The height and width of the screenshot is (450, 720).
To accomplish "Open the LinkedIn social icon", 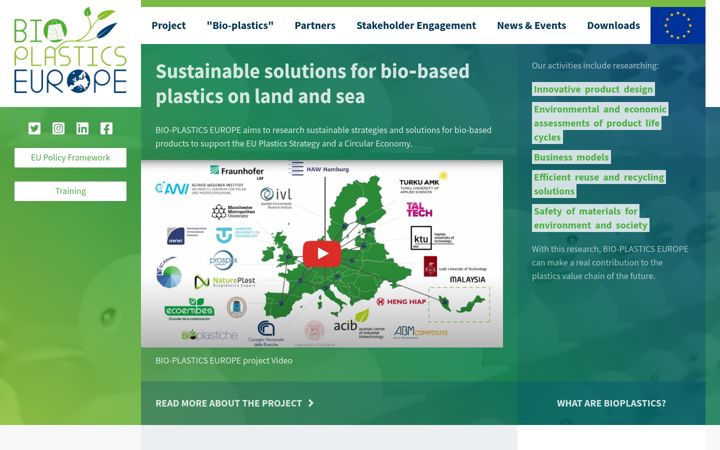I will (82, 128).
